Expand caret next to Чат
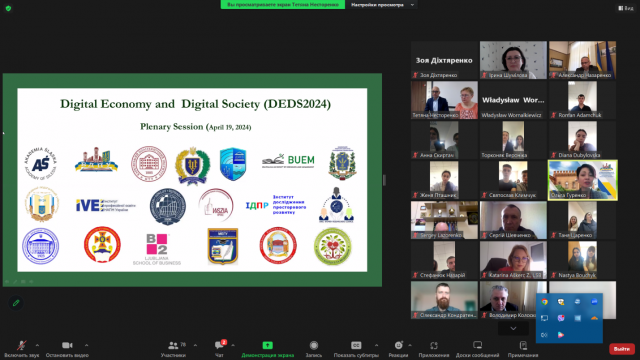 233,345
